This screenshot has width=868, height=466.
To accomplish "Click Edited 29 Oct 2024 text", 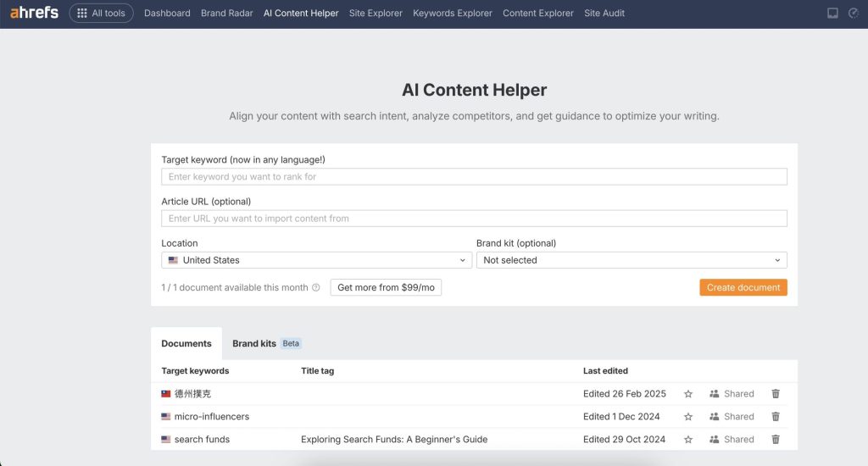I will [x=625, y=440].
